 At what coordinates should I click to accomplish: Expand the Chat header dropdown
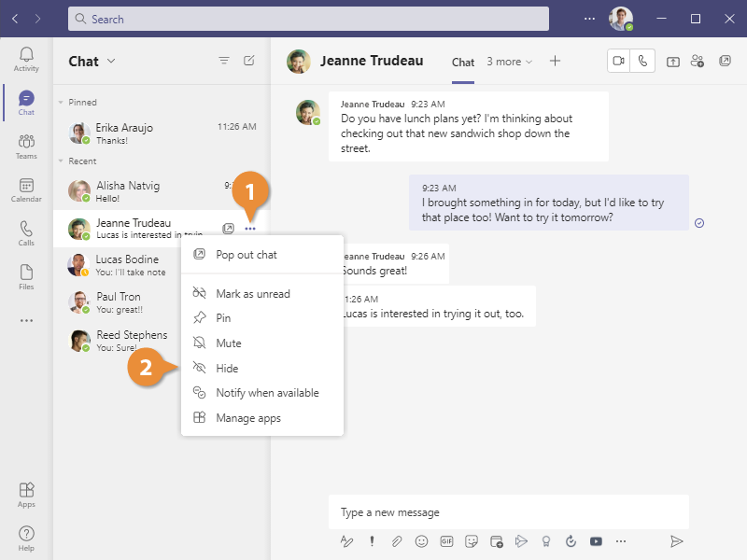111,62
